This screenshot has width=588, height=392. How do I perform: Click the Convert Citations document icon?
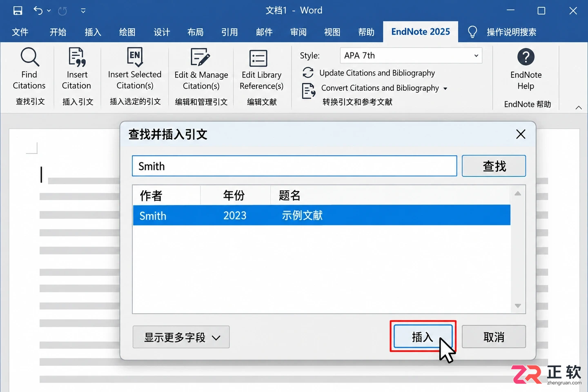[308, 91]
